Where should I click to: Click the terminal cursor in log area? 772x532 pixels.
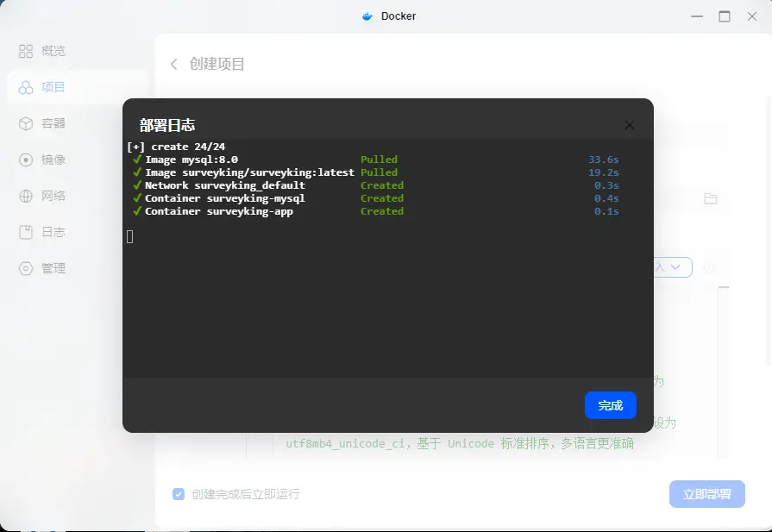click(129, 237)
